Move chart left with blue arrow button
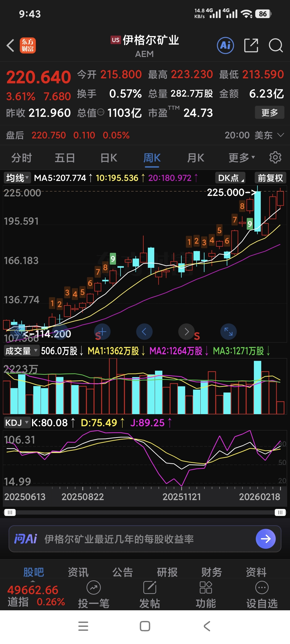The height and width of the screenshot is (644, 290). pos(144,332)
